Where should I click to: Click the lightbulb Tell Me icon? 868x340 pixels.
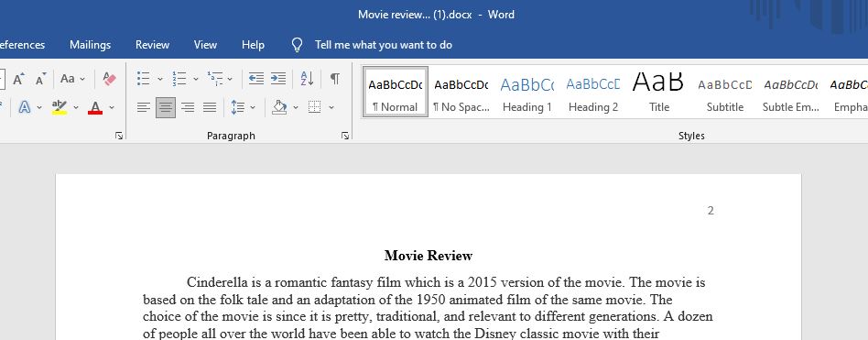pyautogui.click(x=298, y=45)
